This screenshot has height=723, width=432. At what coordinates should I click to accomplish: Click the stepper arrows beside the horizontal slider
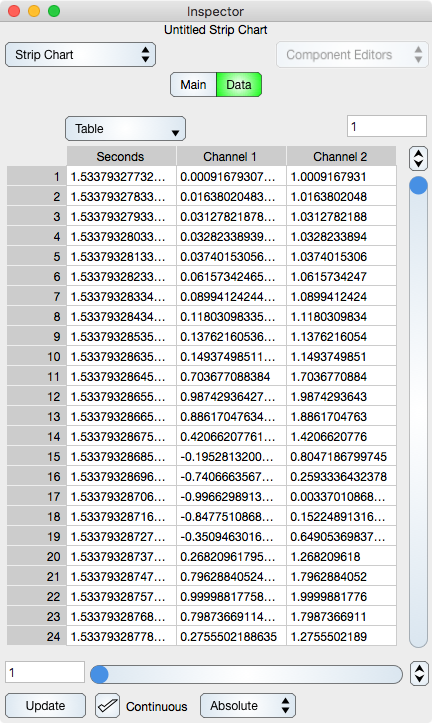[419, 674]
